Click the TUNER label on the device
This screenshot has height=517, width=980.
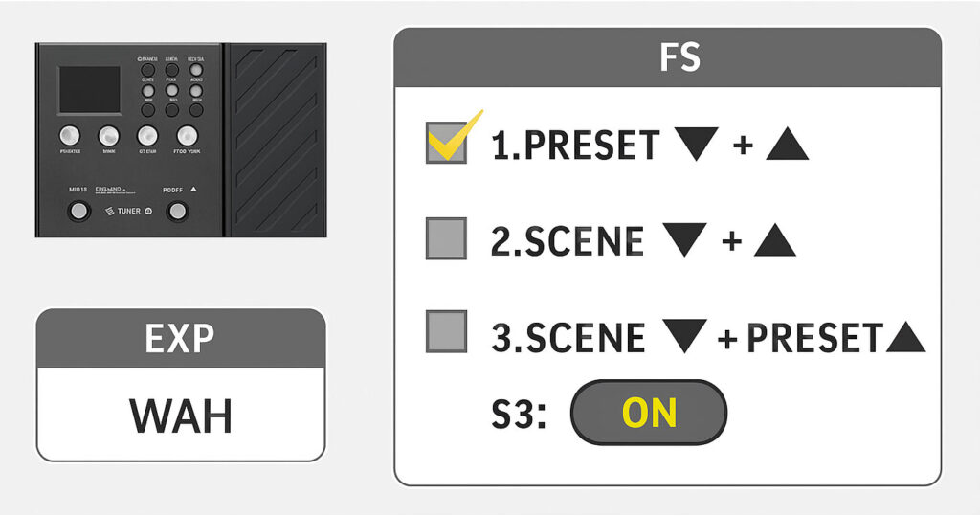(129, 212)
